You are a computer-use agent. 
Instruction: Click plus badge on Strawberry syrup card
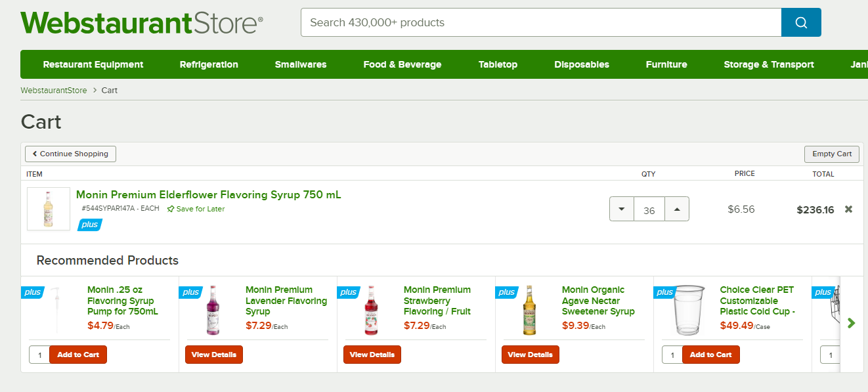click(x=348, y=292)
